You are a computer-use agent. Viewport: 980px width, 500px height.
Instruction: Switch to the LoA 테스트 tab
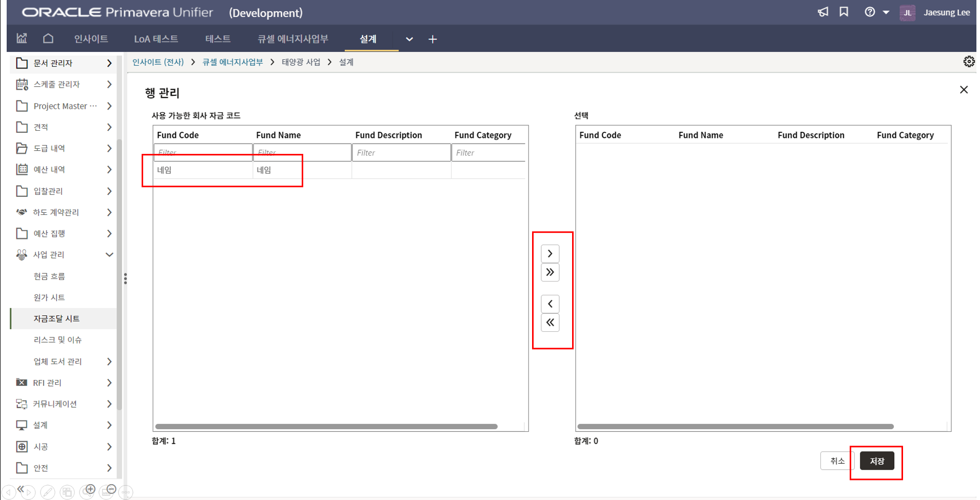pos(156,39)
